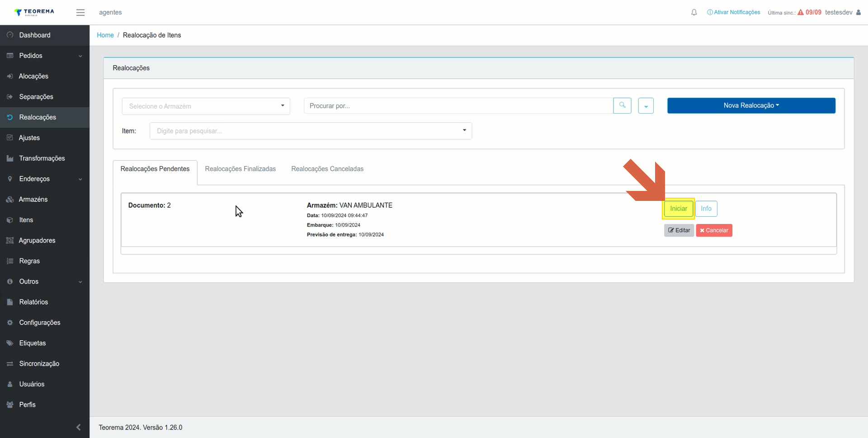Expand the Outros submenu chevron

(80, 282)
